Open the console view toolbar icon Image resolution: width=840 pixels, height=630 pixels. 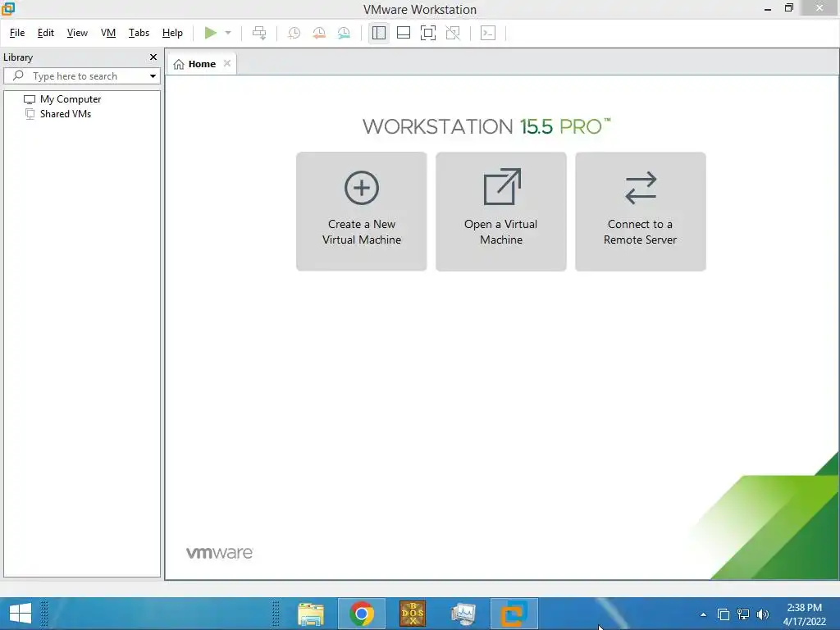488,33
